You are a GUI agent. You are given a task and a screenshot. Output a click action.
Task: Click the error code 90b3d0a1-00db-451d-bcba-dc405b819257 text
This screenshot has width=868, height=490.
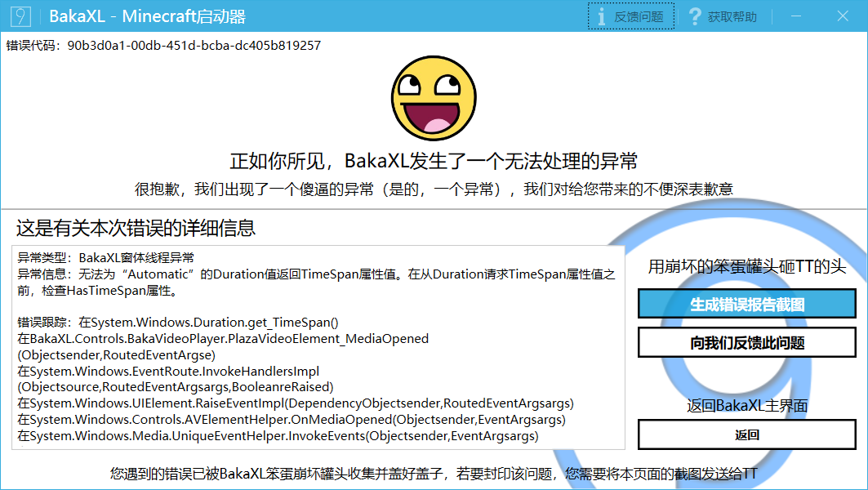[194, 46]
